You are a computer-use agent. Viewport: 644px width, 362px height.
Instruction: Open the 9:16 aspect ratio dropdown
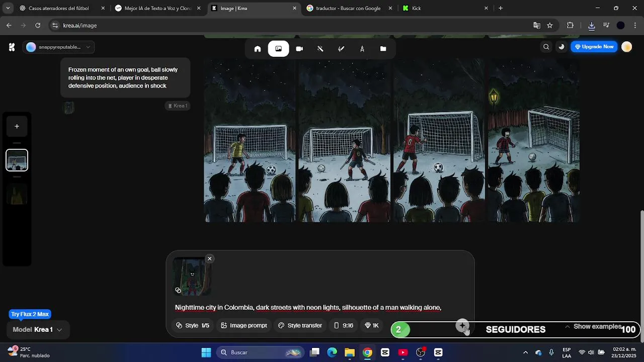coord(344,325)
